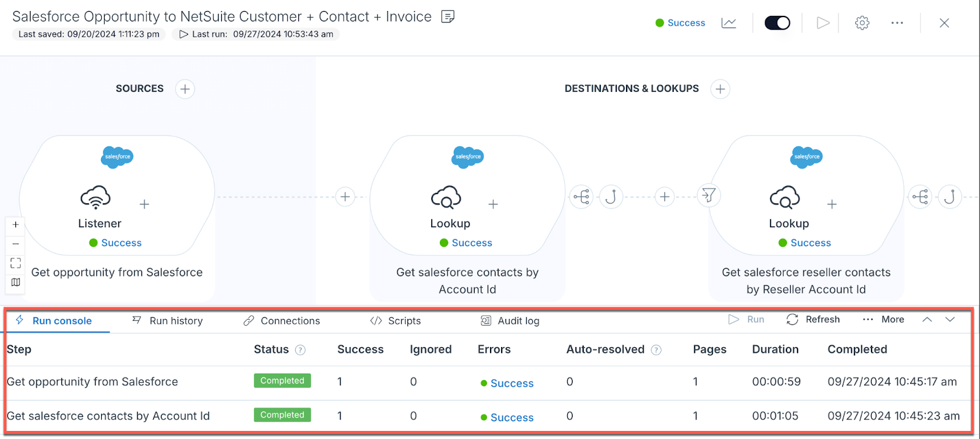Zoom in on the flow canvas

tap(15, 225)
